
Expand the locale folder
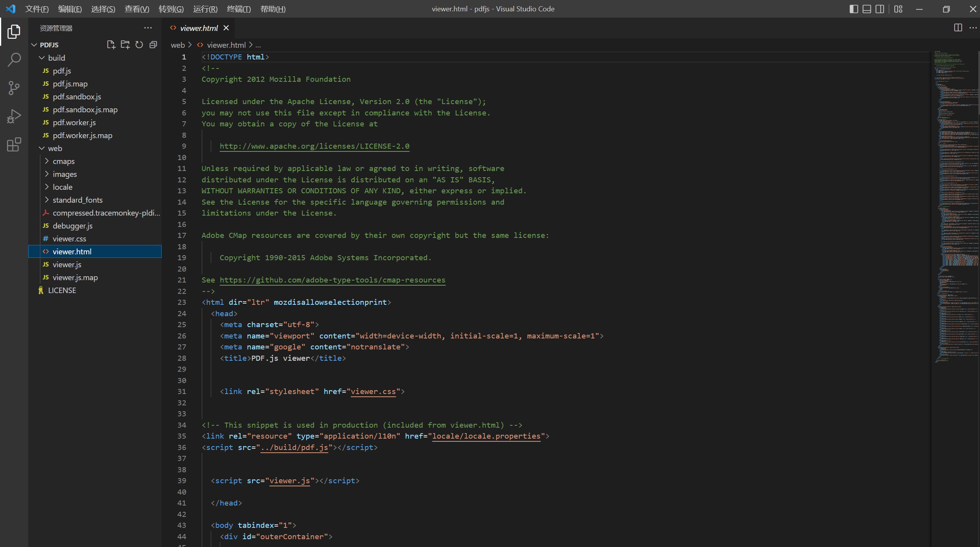point(47,187)
